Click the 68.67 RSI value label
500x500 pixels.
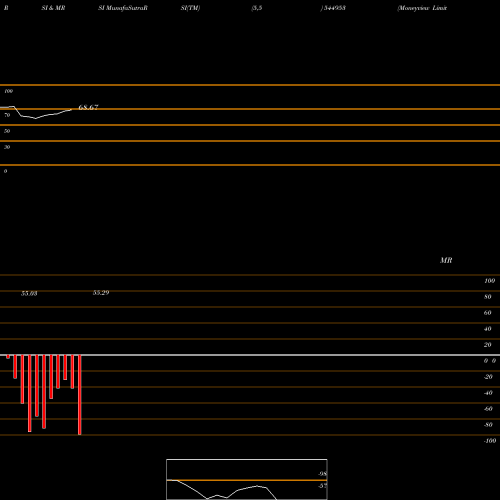[x=88, y=107]
